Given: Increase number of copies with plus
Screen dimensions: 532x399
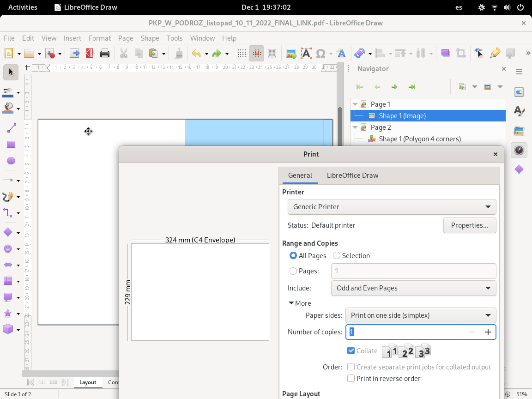Looking at the screenshot, I should pos(488,332).
